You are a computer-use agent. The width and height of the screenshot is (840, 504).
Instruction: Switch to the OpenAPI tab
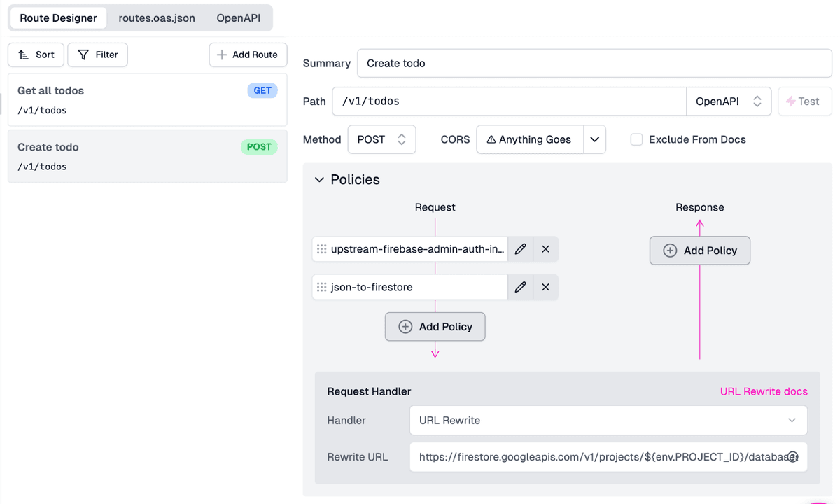[x=238, y=18]
